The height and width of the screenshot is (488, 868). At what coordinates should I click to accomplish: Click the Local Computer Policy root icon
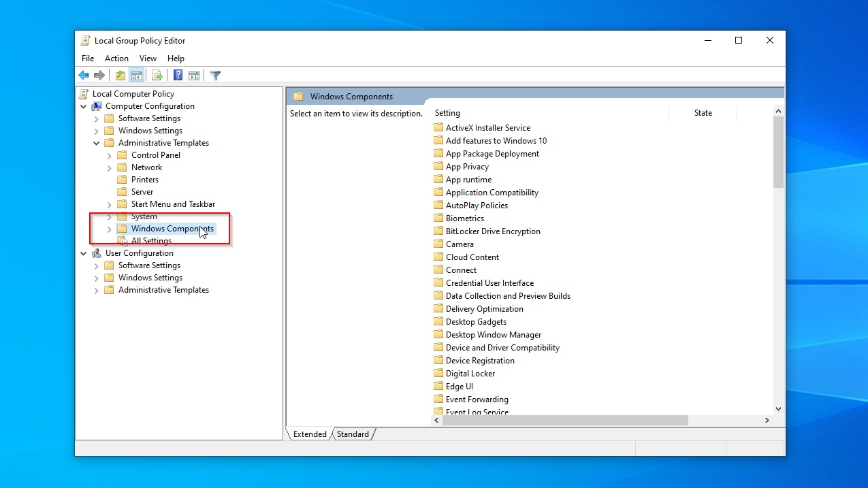pyautogui.click(x=84, y=94)
